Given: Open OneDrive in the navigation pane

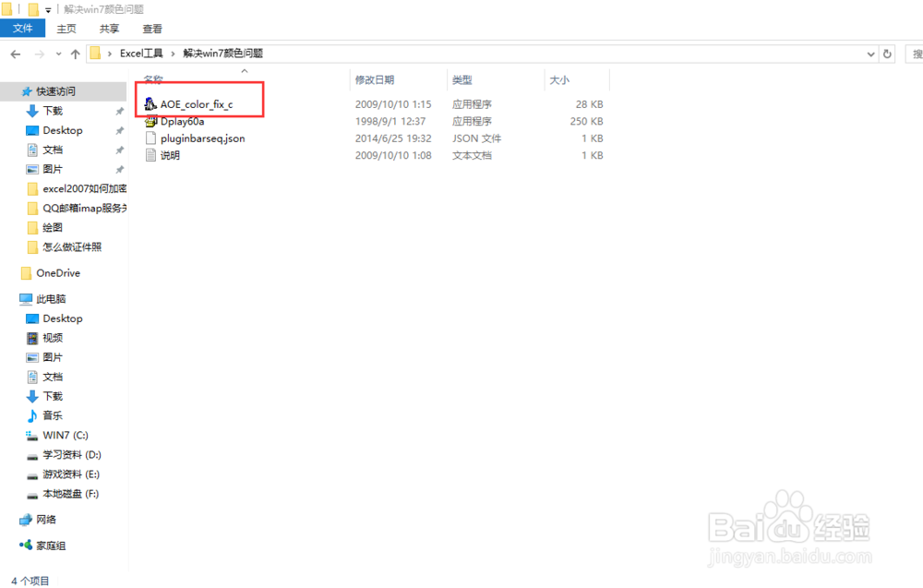Looking at the screenshot, I should click(57, 273).
